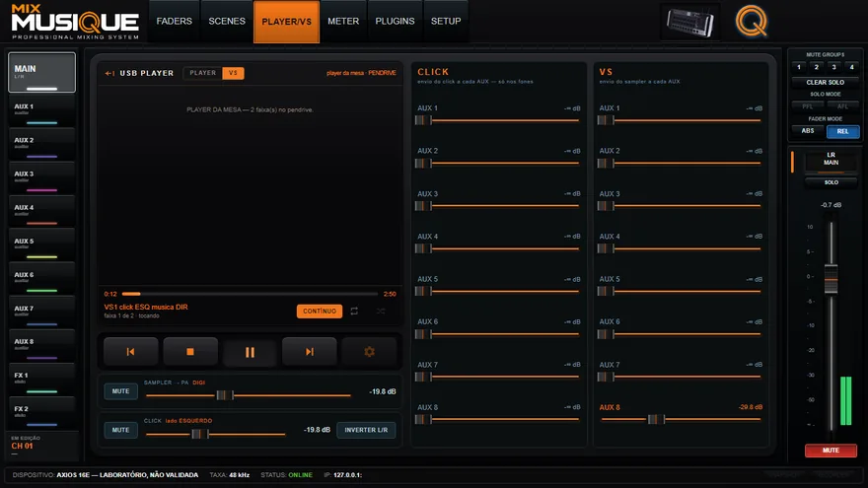Select REL fader mode
868x488 pixels.
(x=842, y=132)
